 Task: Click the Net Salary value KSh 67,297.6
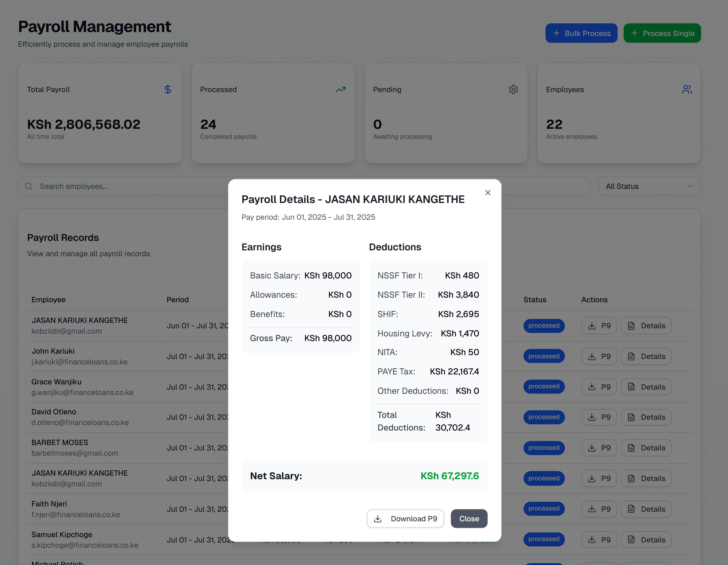[x=450, y=476]
